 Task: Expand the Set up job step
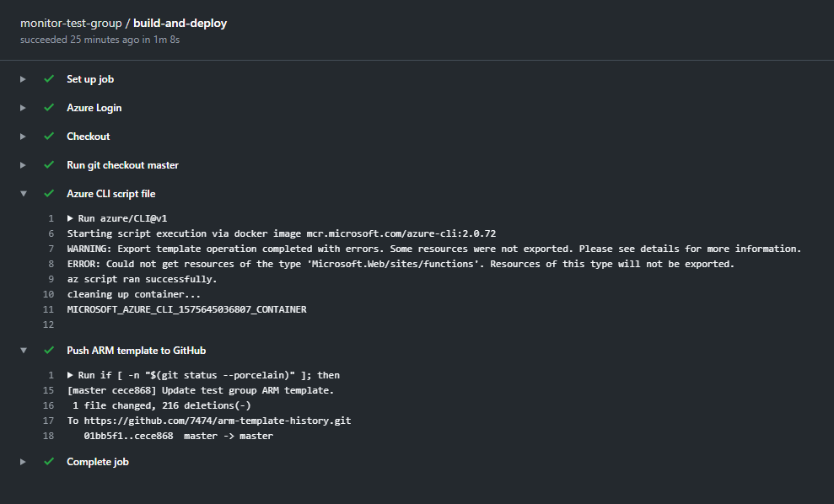coord(24,79)
